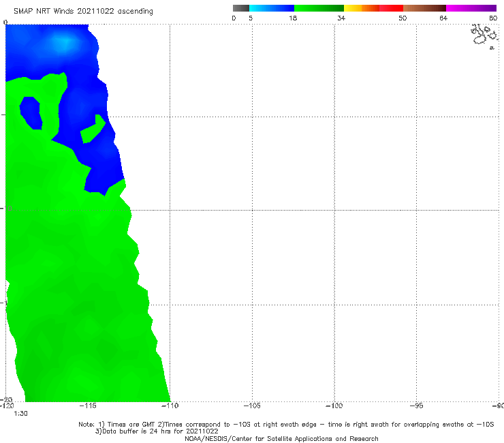Screen dimensions: 504x443
Task: Click the yellow-orange-red segment of the color bar
Action: pyautogui.click(x=373, y=8)
